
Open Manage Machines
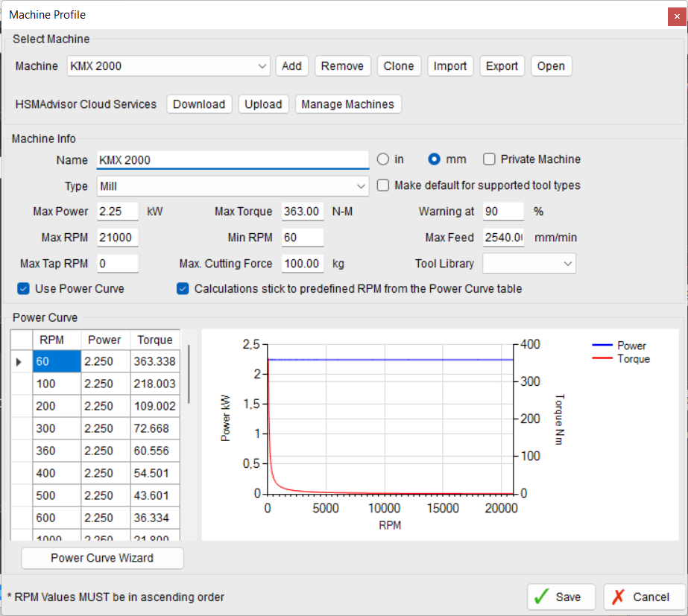(348, 104)
